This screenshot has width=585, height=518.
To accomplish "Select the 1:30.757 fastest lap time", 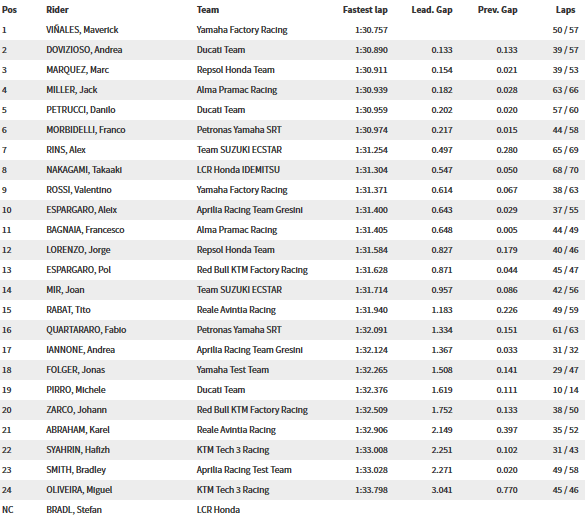I will pyautogui.click(x=371, y=30).
